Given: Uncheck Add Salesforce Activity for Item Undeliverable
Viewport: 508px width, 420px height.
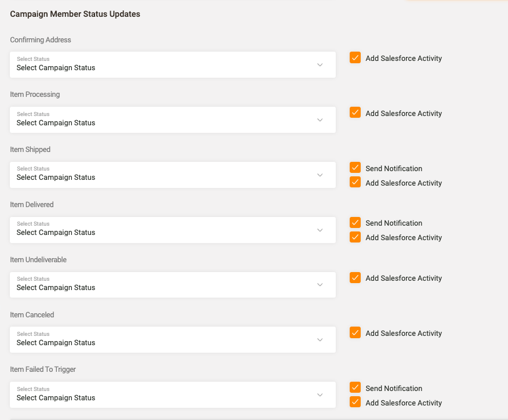Looking at the screenshot, I should [355, 278].
